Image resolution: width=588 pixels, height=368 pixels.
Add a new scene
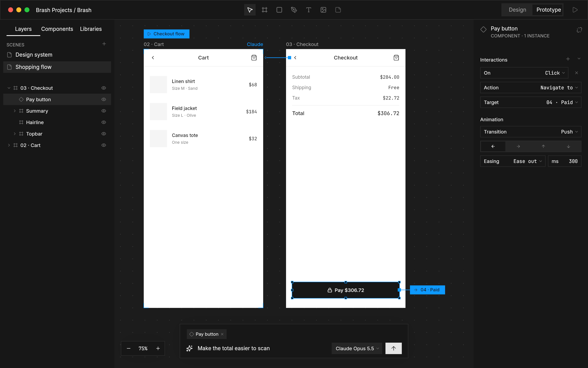[104, 44]
